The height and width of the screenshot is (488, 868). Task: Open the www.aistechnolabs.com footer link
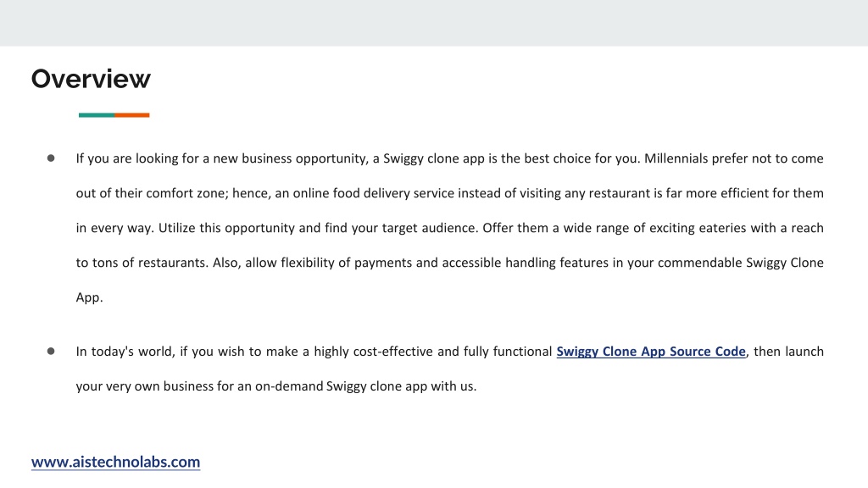(x=115, y=462)
